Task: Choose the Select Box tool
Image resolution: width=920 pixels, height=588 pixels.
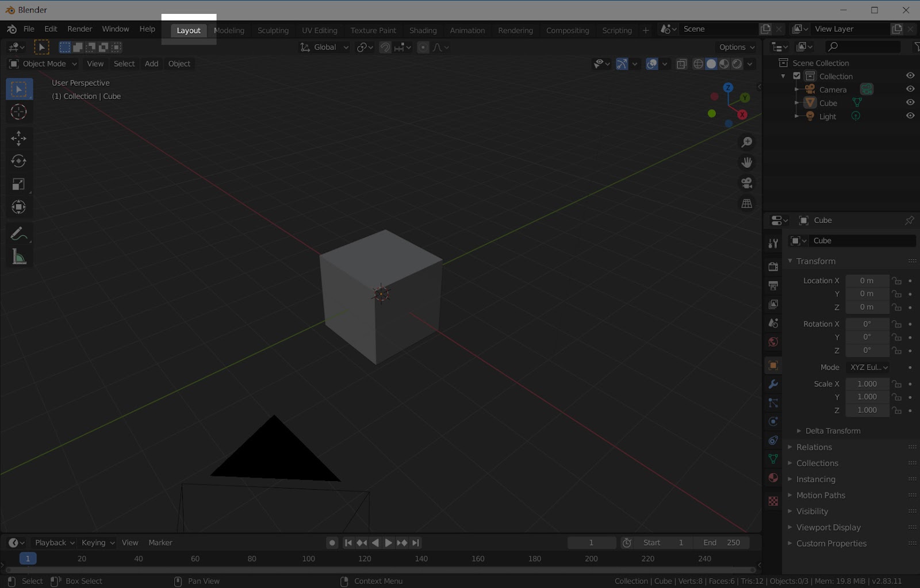Action: pyautogui.click(x=18, y=89)
